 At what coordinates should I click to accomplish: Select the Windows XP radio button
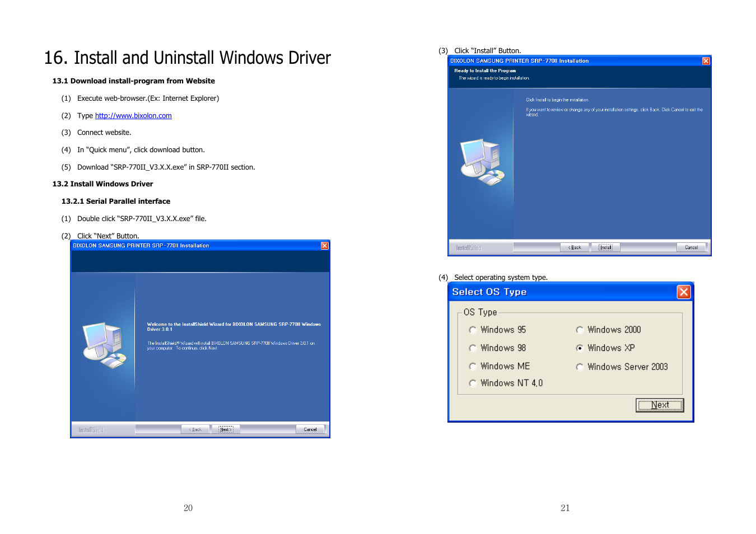(x=580, y=348)
